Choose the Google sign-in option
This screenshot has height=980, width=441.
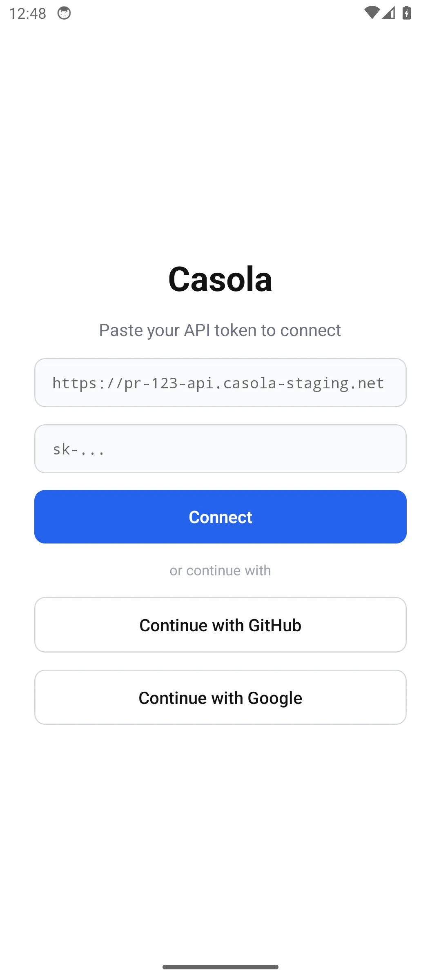pos(220,697)
